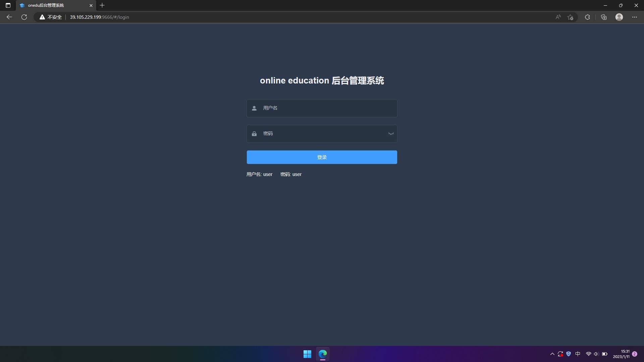
Task: Open the volume speaker tray icon
Action: (x=596, y=354)
